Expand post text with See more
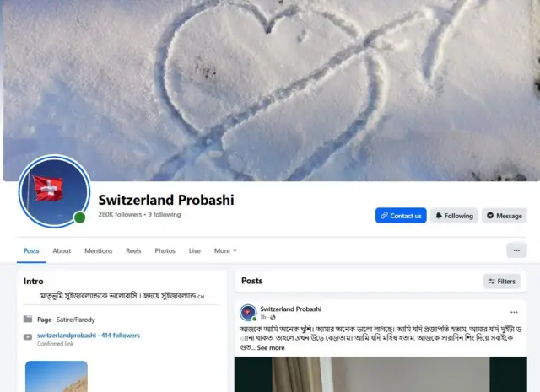 coord(271,347)
